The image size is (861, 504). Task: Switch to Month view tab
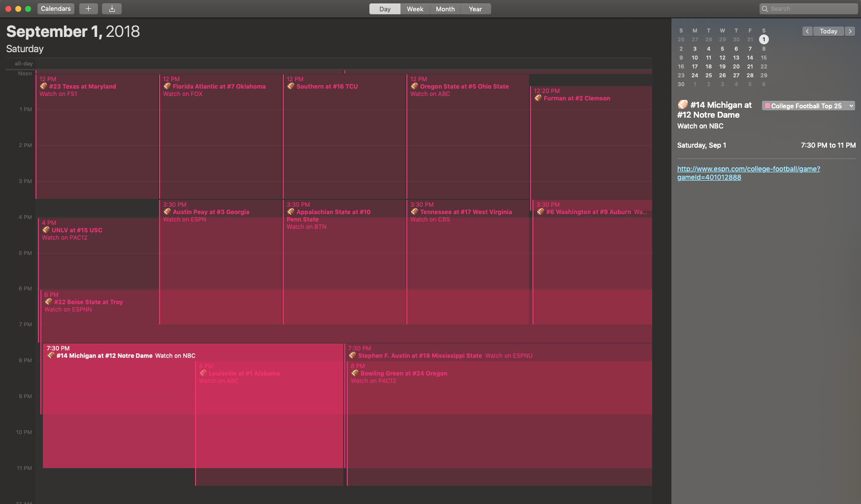[445, 9]
